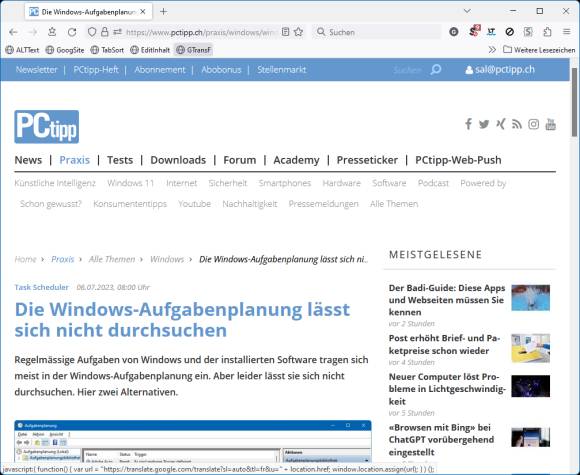This screenshot has height=475, width=580.
Task: Open Neuer Computer löst Probleme article
Action: coord(447,389)
